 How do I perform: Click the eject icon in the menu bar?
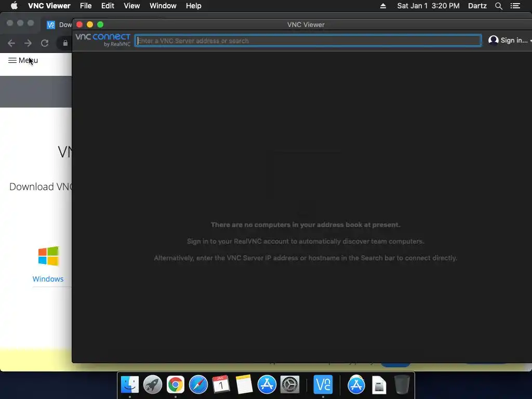pyautogui.click(x=383, y=6)
